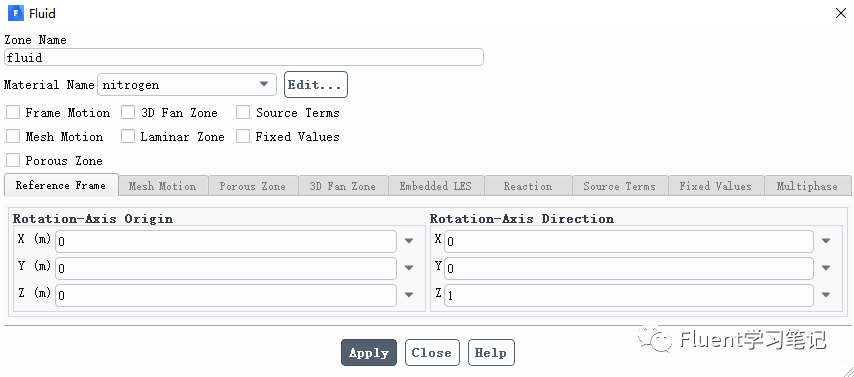Click the Rotation-Axis Direction Y field
Viewport: 854px width, 377px height.
[x=629, y=268]
